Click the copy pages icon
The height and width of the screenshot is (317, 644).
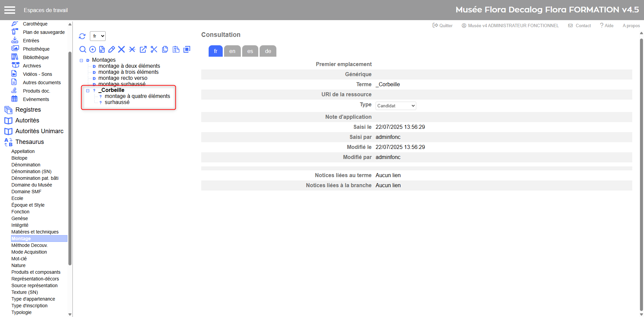165,50
